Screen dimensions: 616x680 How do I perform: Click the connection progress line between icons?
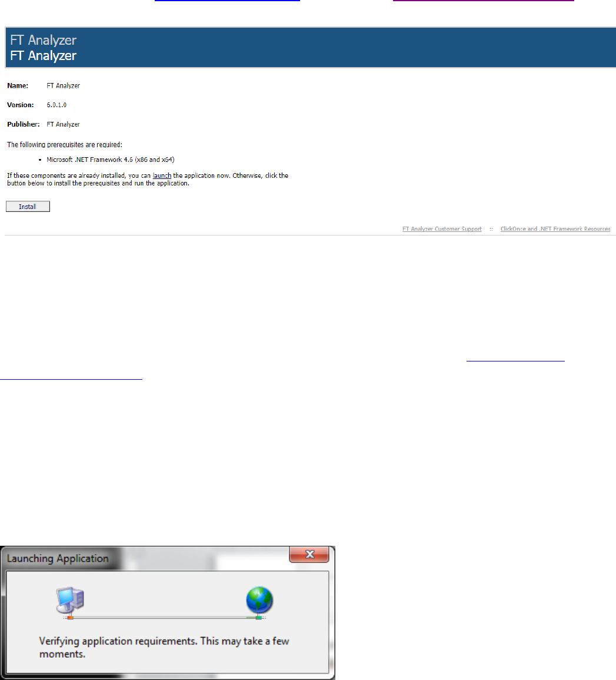[x=165, y=617]
